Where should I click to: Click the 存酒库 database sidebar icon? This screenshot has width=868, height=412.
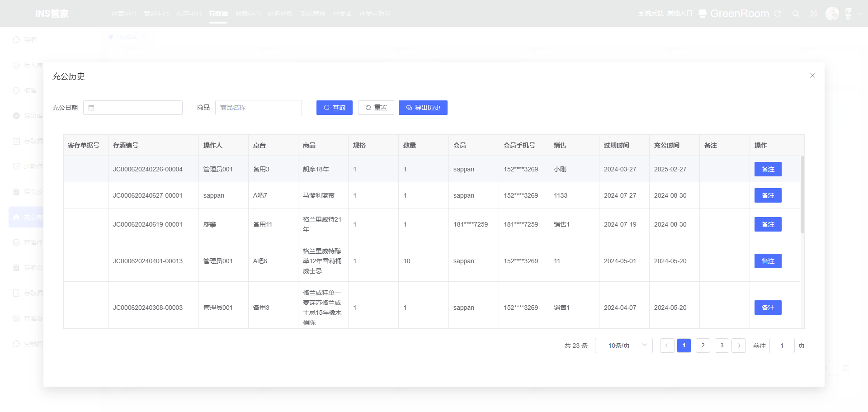coord(16,242)
